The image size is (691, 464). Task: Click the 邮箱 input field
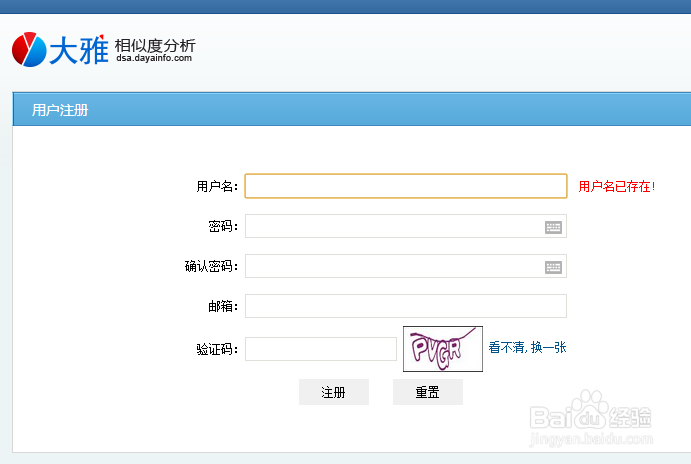[x=405, y=306]
